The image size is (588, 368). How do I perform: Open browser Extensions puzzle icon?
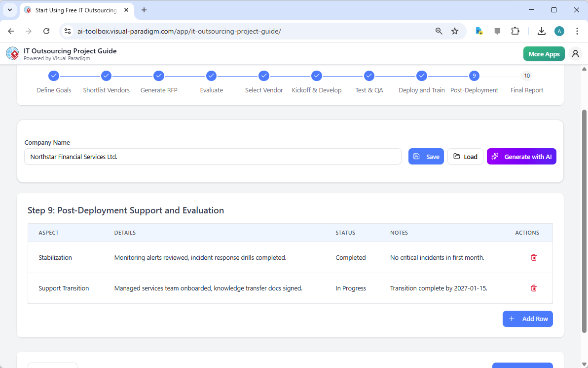(x=515, y=31)
